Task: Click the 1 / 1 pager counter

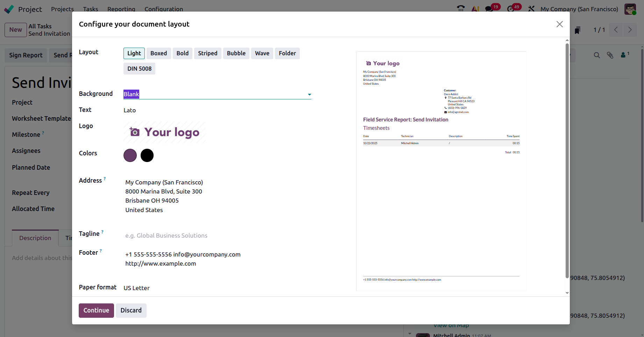Action: pyautogui.click(x=599, y=30)
